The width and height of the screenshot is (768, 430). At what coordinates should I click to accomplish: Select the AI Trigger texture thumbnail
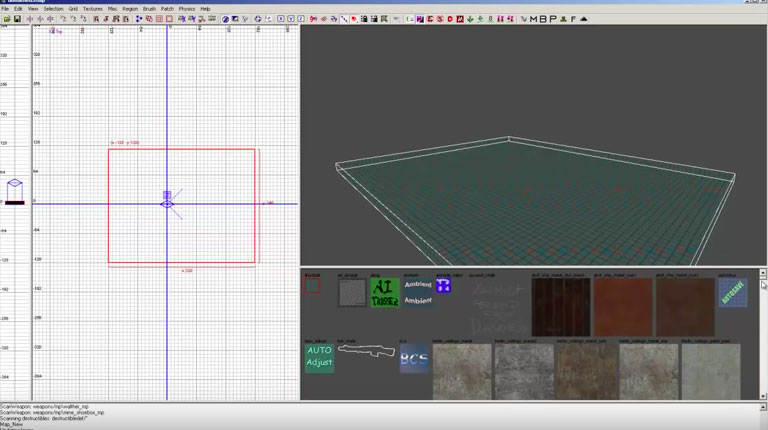[386, 292]
